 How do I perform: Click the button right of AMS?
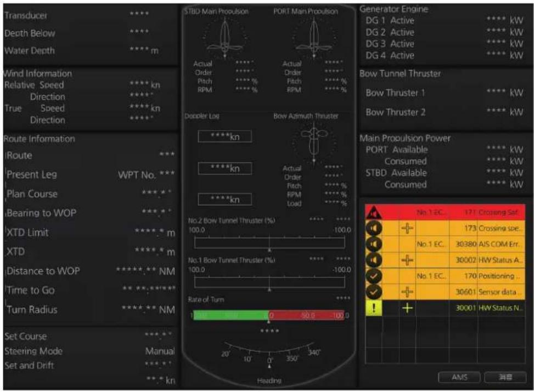point(505,377)
